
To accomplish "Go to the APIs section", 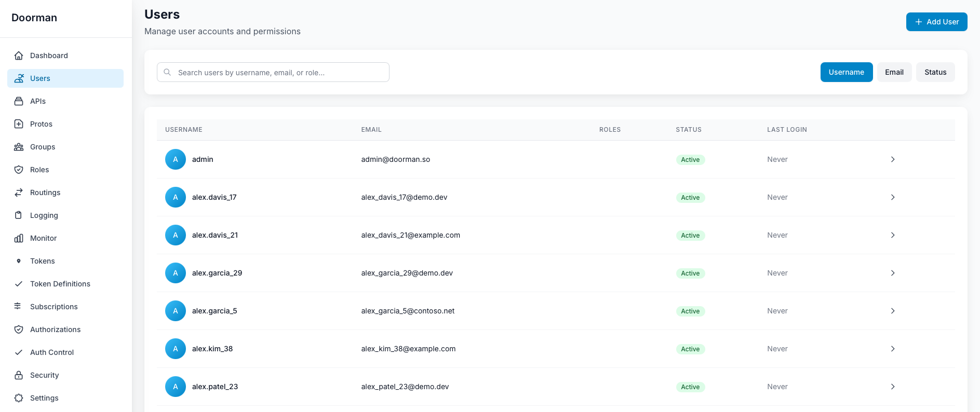I will (65, 101).
